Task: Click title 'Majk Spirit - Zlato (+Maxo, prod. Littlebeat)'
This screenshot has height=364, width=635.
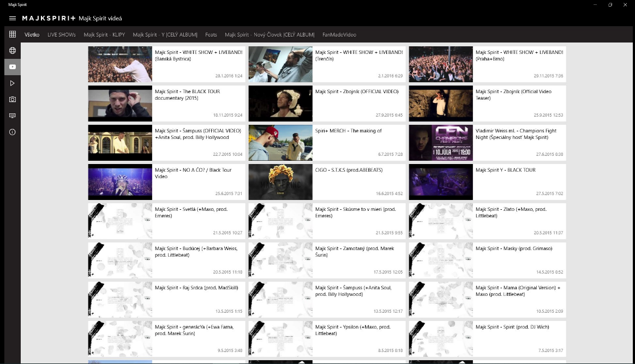Action: [x=511, y=213]
